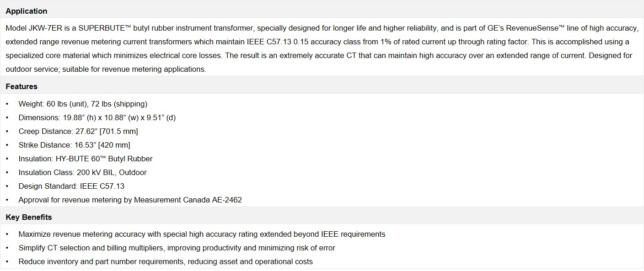Click the Reduce inventory and part number benefit
This screenshot has height=271, width=644.
166,261
